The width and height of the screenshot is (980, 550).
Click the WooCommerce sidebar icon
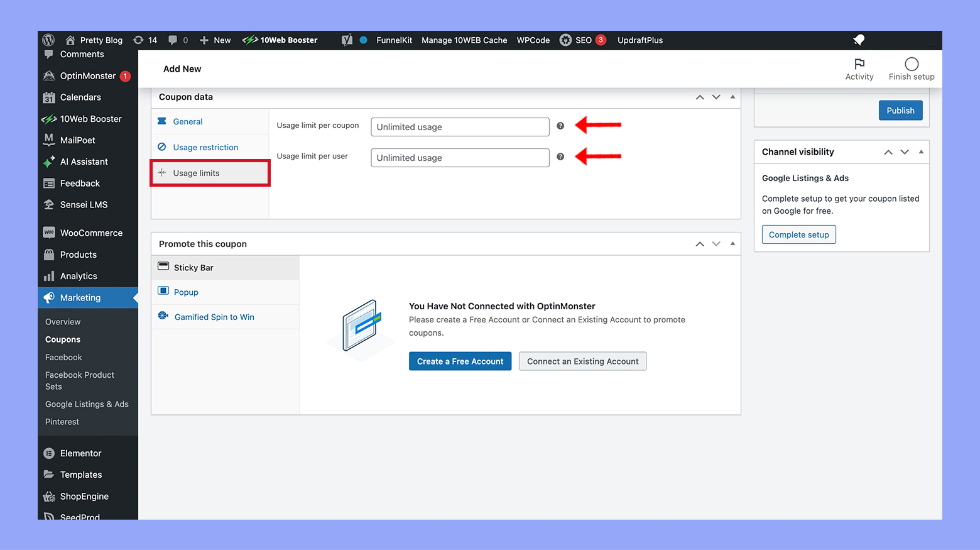(48, 232)
